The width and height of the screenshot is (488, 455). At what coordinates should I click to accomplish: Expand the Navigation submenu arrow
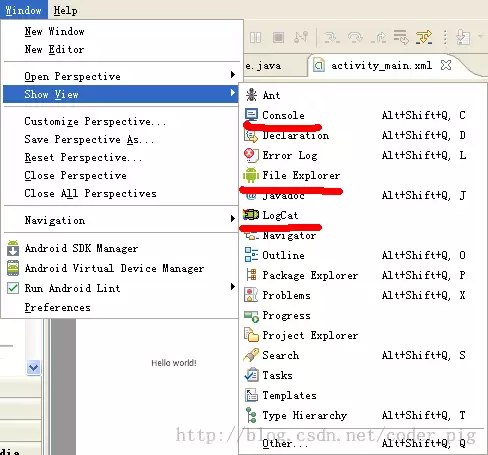click(233, 218)
